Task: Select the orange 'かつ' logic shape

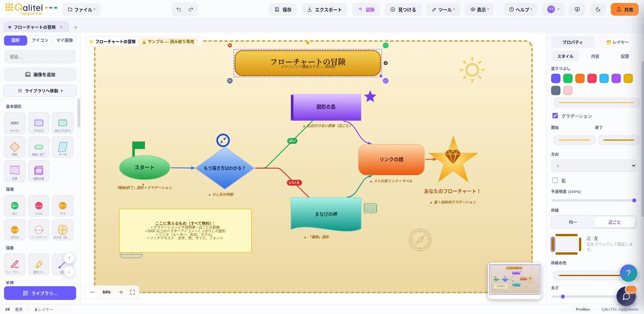Action: (63, 206)
